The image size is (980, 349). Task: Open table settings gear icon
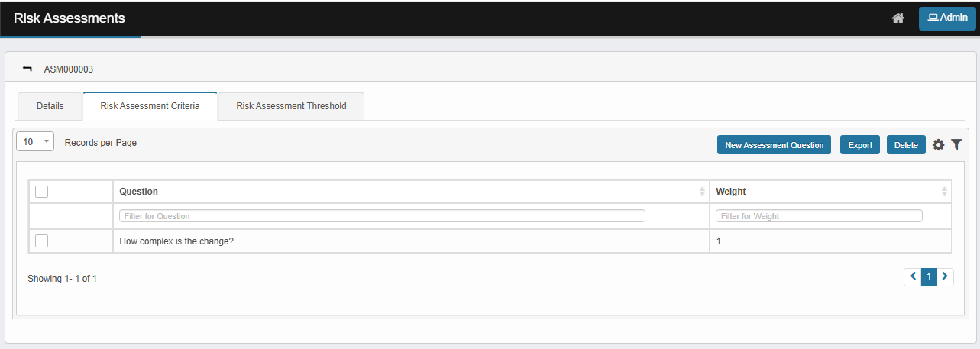click(x=938, y=145)
